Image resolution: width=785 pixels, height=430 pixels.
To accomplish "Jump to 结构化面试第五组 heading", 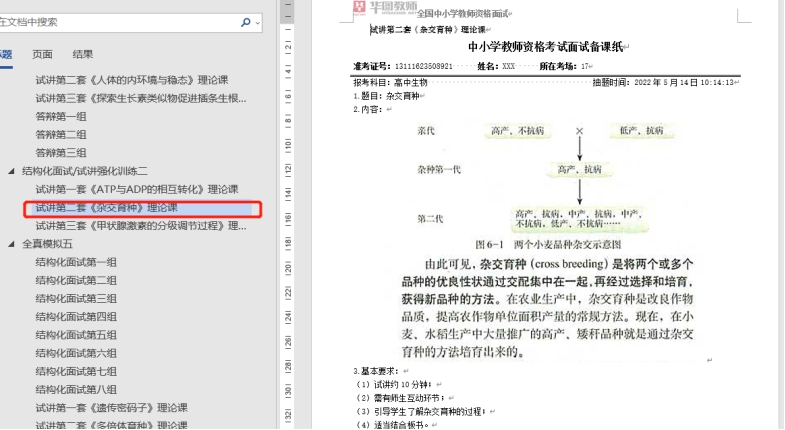I will pyautogui.click(x=76, y=335).
